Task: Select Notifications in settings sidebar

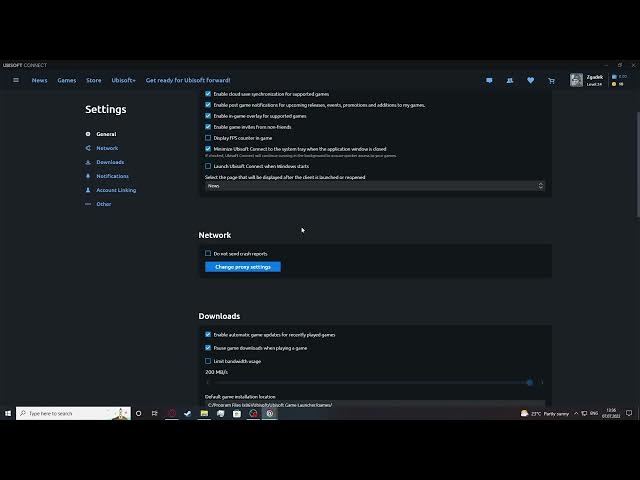Action: coord(112,176)
